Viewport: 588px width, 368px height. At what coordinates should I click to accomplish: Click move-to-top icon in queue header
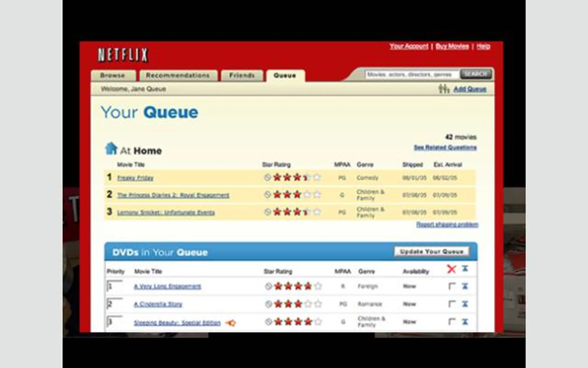point(465,269)
